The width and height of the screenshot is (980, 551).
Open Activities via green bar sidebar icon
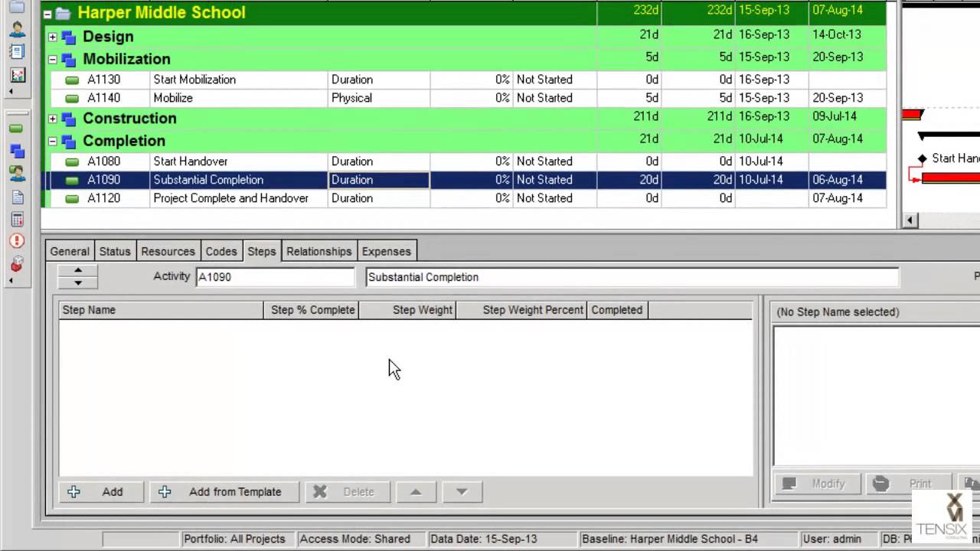[x=16, y=129]
